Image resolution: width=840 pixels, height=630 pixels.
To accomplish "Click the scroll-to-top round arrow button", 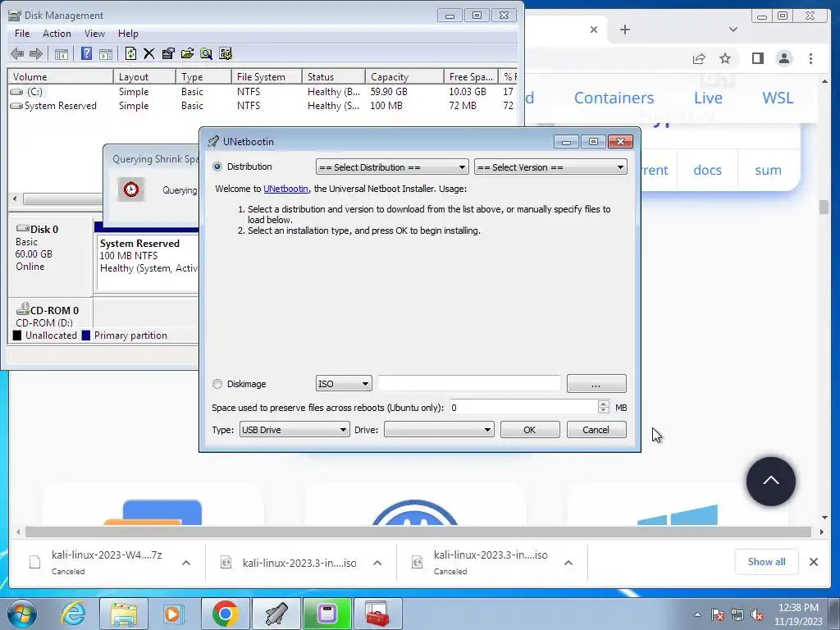I will click(x=771, y=481).
